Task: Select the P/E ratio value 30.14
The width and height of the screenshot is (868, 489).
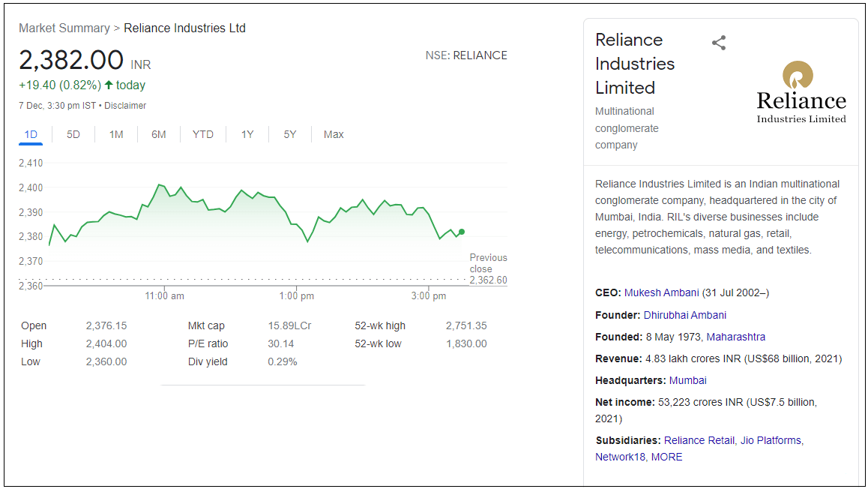Action: click(280, 343)
